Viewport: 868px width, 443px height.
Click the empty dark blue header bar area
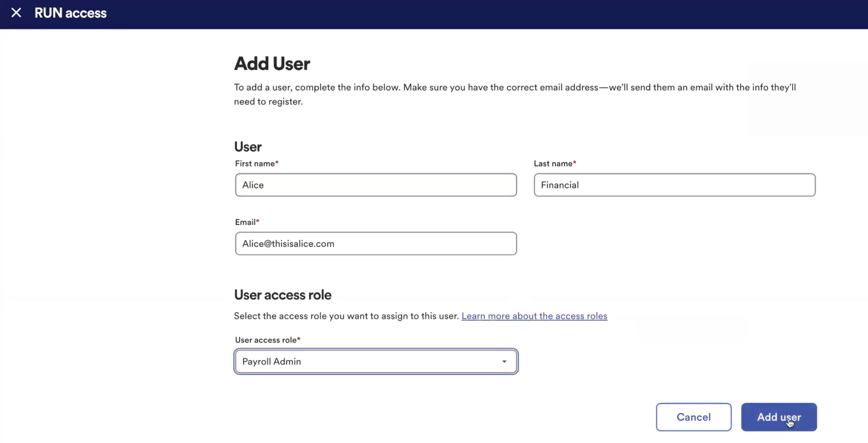pyautogui.click(x=477, y=14)
